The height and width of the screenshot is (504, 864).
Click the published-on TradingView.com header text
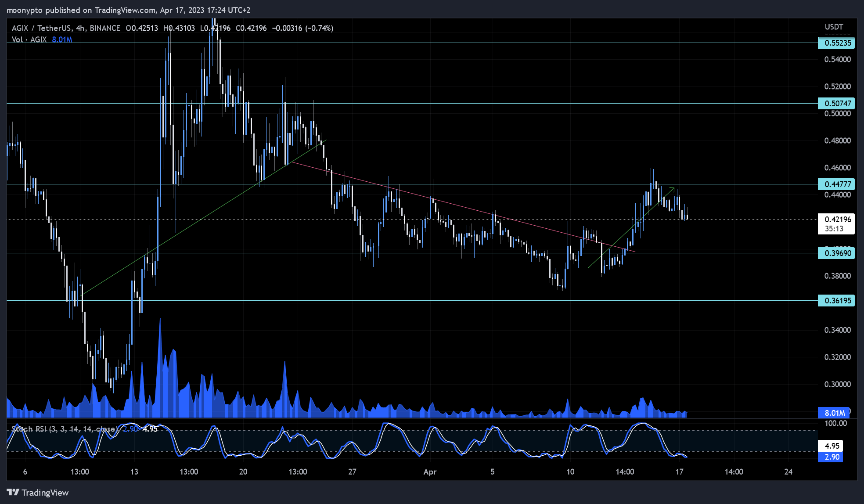click(128, 10)
